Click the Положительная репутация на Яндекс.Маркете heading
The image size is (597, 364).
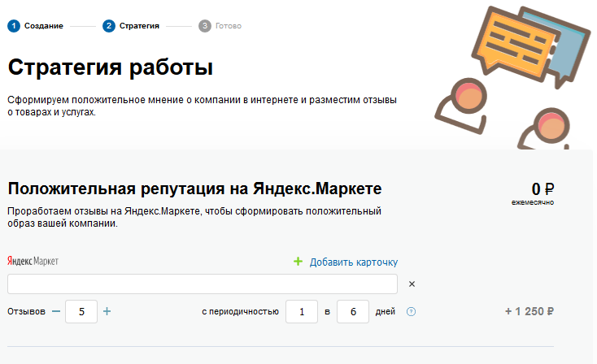[194, 188]
